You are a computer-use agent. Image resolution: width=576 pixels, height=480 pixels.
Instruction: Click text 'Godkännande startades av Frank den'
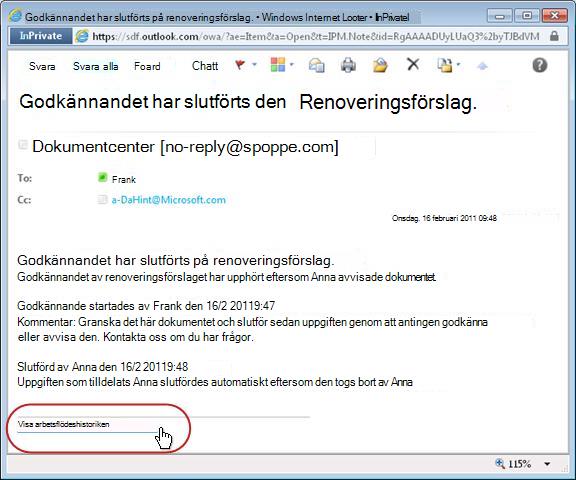coord(109,306)
